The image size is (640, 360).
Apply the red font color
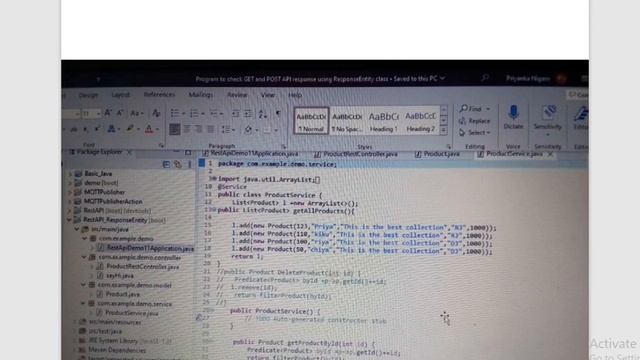(x=149, y=129)
